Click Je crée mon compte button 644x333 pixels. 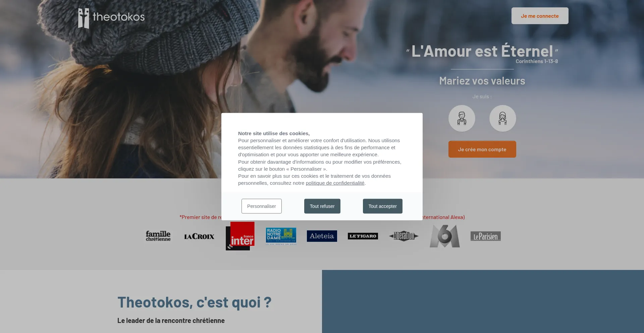point(482,149)
